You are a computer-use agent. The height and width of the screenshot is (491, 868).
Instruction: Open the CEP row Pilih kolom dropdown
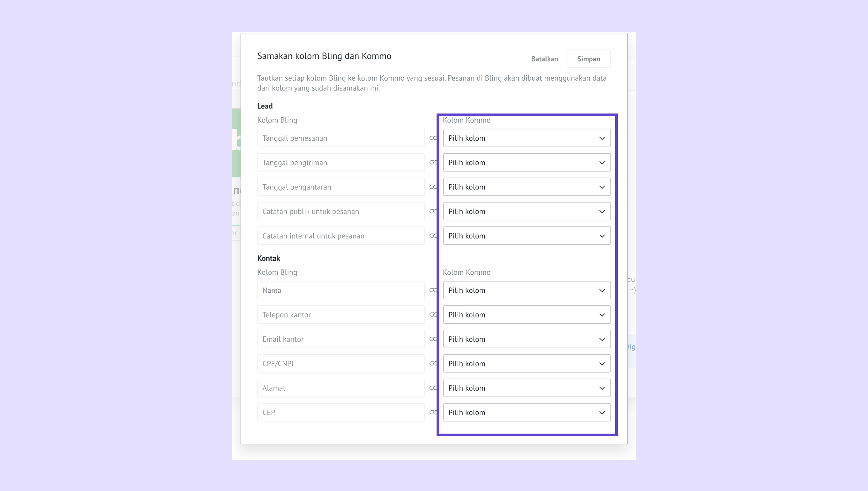(527, 413)
